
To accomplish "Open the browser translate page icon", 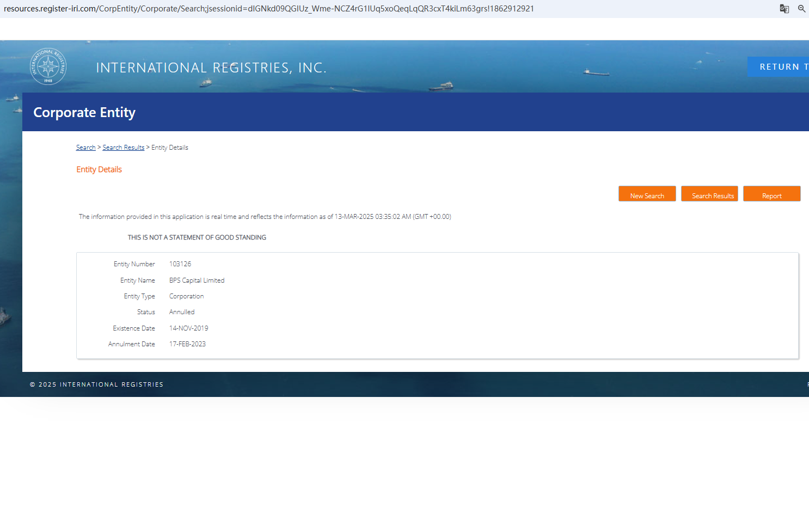I will 785,9.
